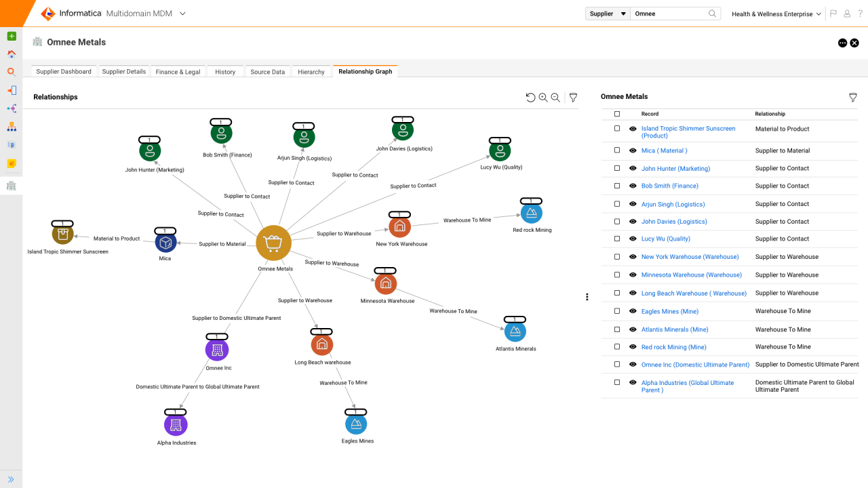Select the Eagles Mines node
This screenshot has height=488, width=868.
click(x=355, y=424)
